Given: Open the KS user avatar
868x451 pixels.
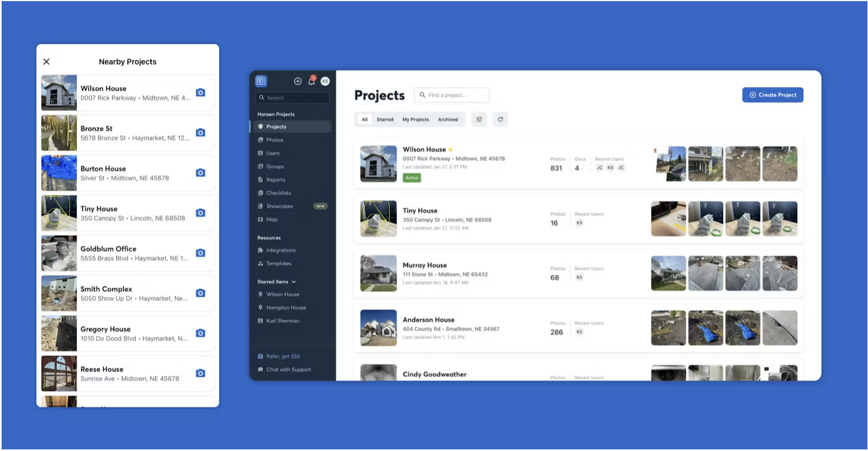Looking at the screenshot, I should 325,81.
